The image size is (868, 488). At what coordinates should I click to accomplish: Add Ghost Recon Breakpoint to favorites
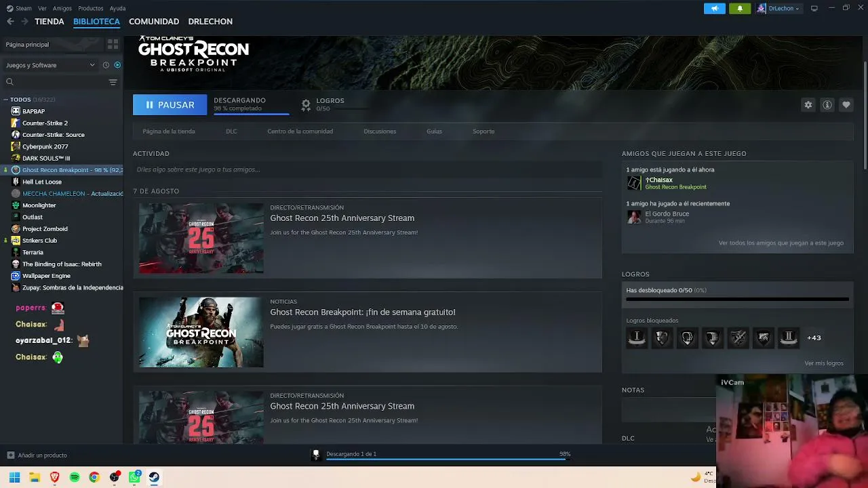(846, 105)
